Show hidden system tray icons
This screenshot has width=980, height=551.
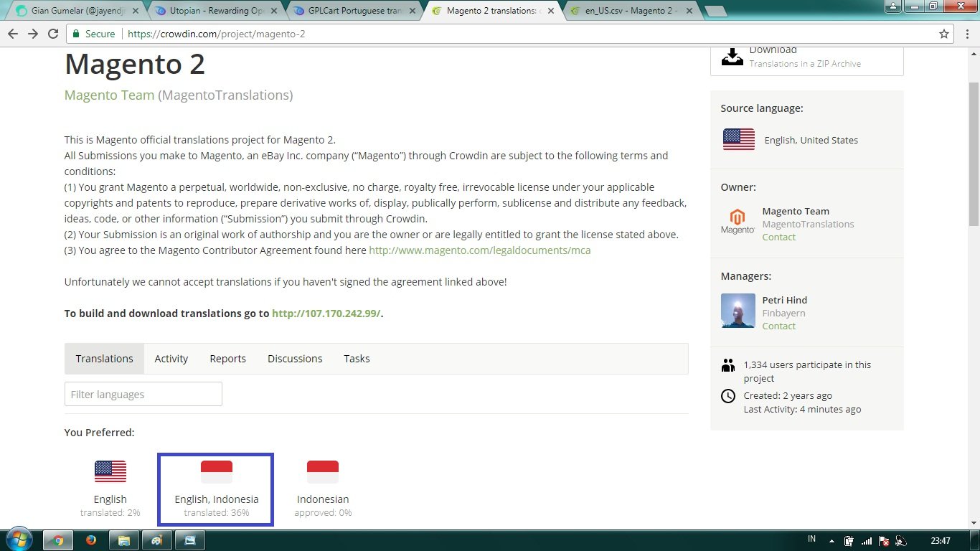[831, 541]
